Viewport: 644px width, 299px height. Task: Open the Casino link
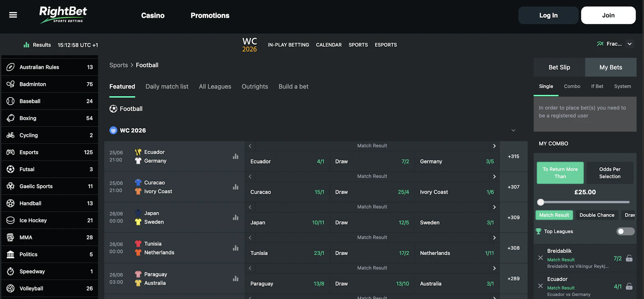coord(153,15)
